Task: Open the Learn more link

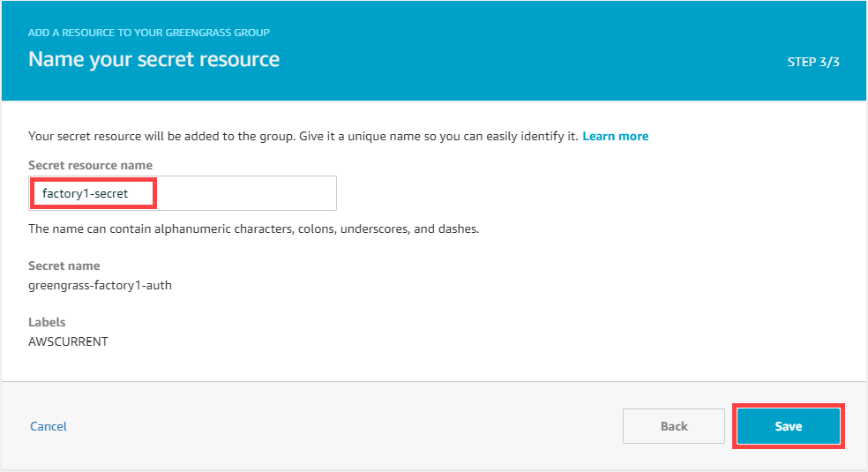Action: tap(615, 137)
